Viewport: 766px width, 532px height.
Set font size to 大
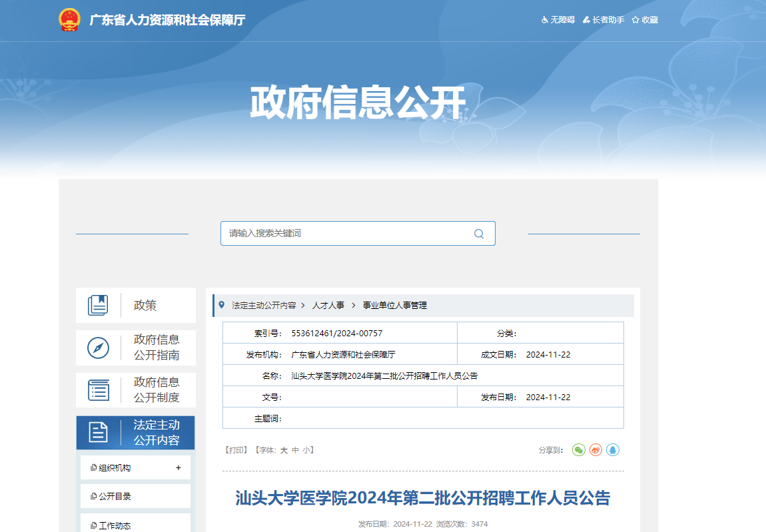point(284,450)
